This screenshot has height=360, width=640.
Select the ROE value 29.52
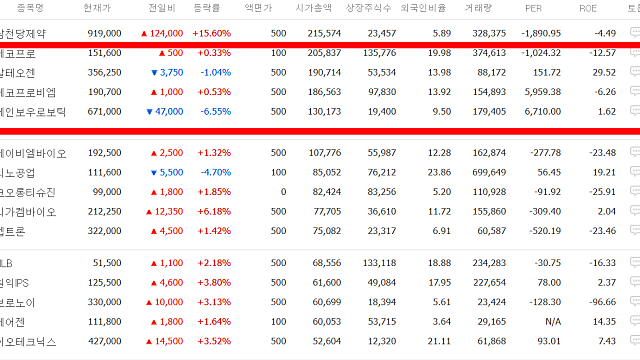[x=604, y=73]
